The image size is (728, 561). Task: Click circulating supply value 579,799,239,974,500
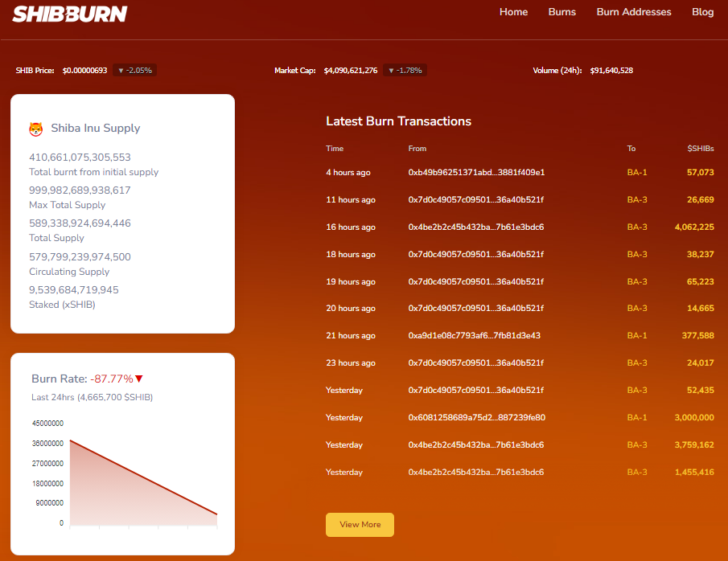(x=80, y=257)
